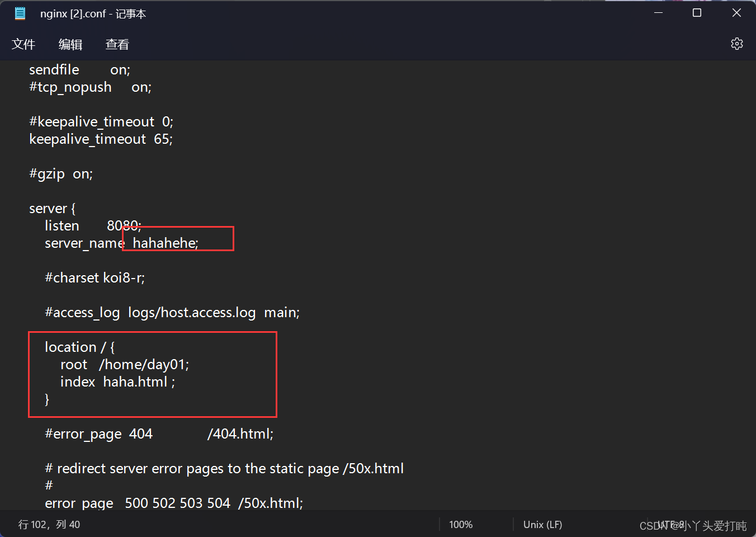Click the 'keepalive_timeout 65;' line
This screenshot has width=756, height=537.
point(101,139)
